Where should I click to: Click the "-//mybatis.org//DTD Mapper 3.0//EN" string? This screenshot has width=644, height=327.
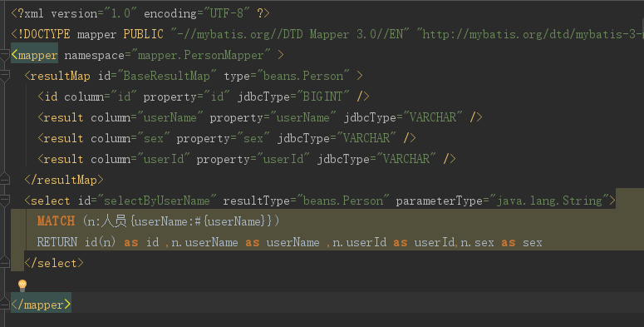point(290,34)
